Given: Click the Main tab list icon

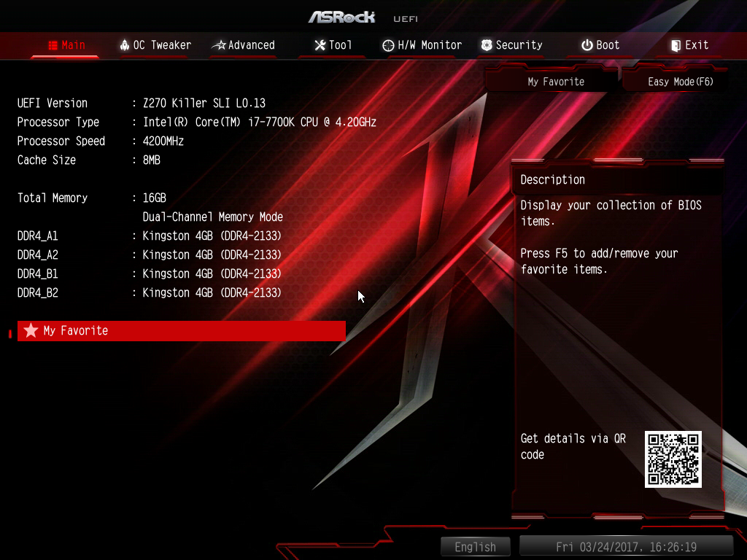Looking at the screenshot, I should coord(53,45).
